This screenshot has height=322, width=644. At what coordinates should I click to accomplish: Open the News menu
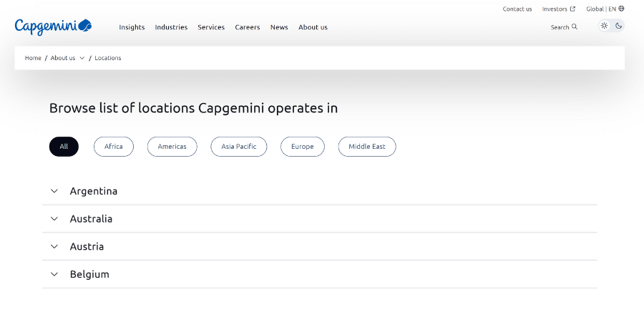tap(279, 27)
